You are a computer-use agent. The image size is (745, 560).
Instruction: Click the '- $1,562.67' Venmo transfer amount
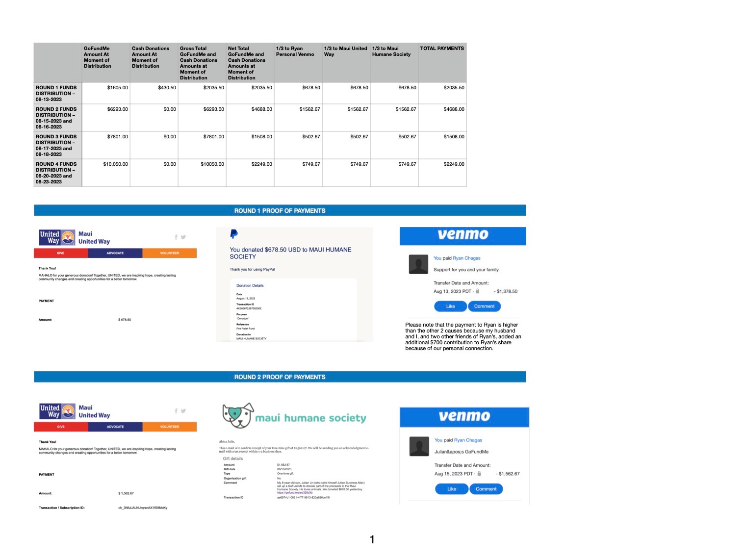[x=508, y=474]
